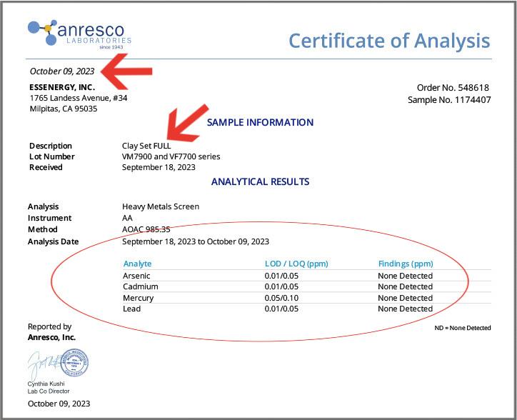Click the Cadmium 0.01/0.05 LOD value
The image size is (517, 420).
pos(281,286)
